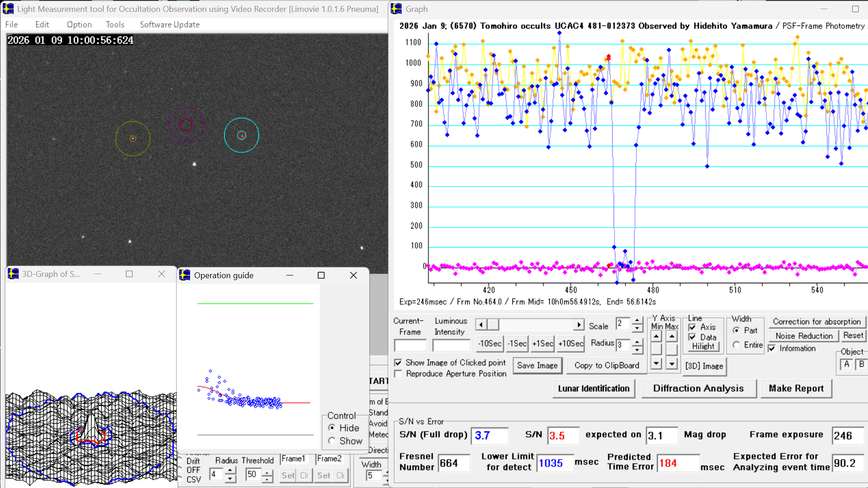Increase the Scale value with up spinner
Screen dimensions: 868x488
(637, 320)
